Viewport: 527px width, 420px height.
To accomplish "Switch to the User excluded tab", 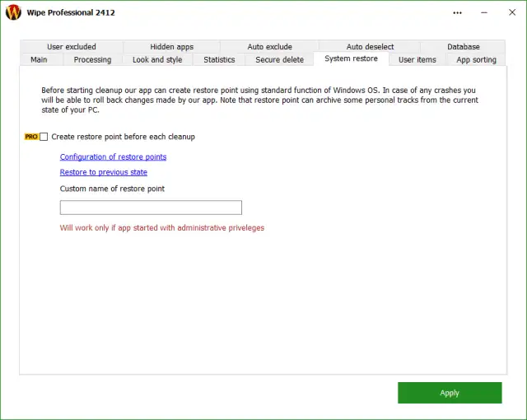I will click(x=72, y=47).
